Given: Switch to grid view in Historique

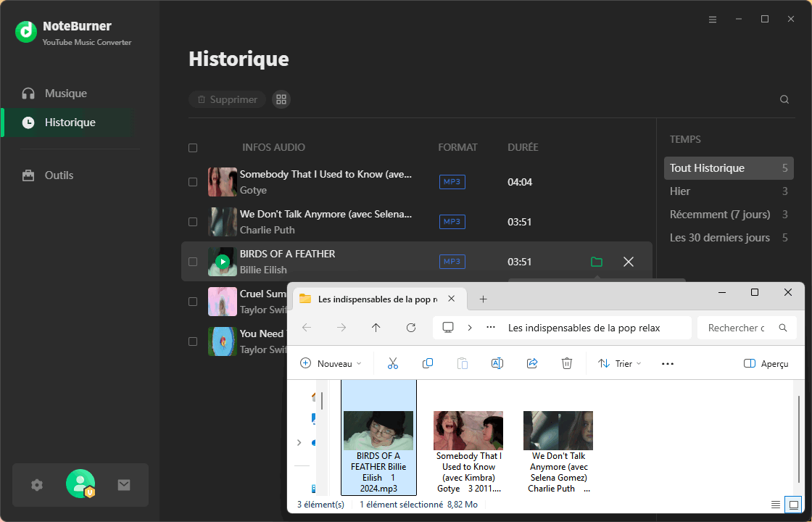Looking at the screenshot, I should (x=281, y=99).
